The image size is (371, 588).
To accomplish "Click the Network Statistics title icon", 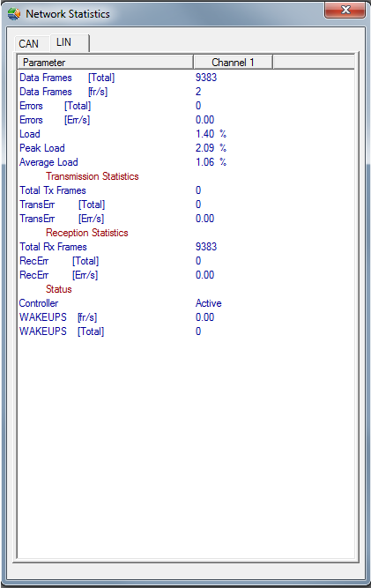I will click(14, 14).
